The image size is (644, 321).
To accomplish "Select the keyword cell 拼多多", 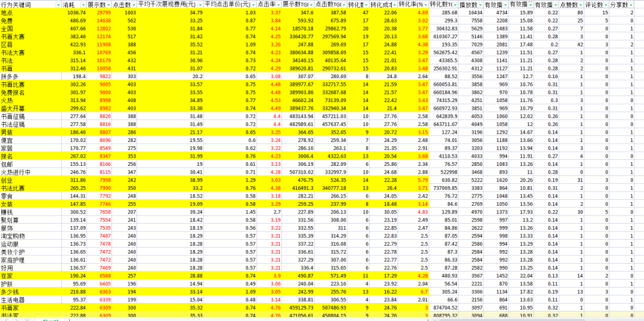I will tap(31, 76).
